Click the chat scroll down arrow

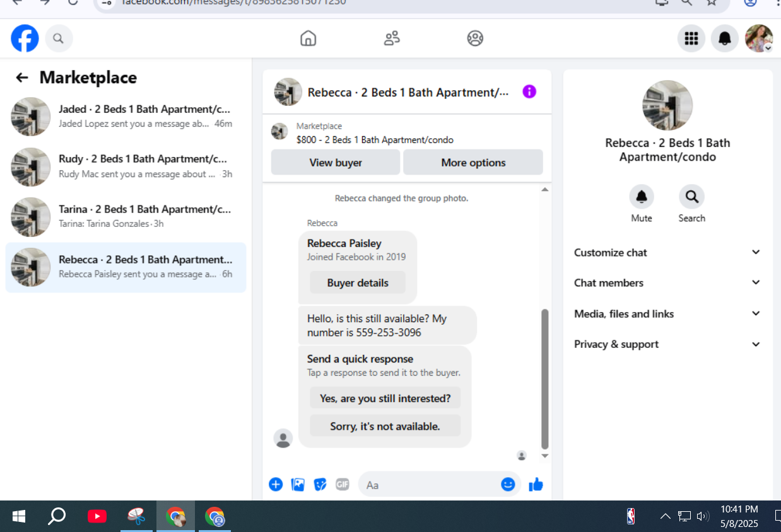pyautogui.click(x=545, y=456)
